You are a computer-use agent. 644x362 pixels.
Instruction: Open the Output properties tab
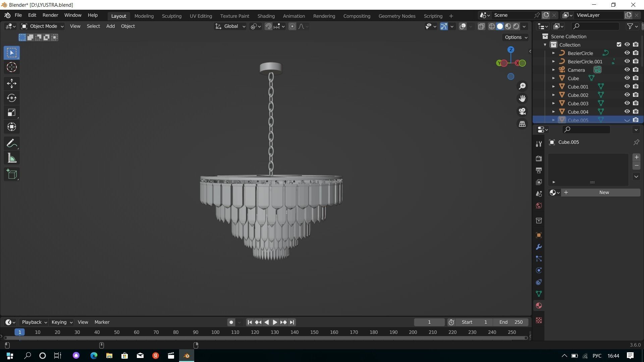539,170
